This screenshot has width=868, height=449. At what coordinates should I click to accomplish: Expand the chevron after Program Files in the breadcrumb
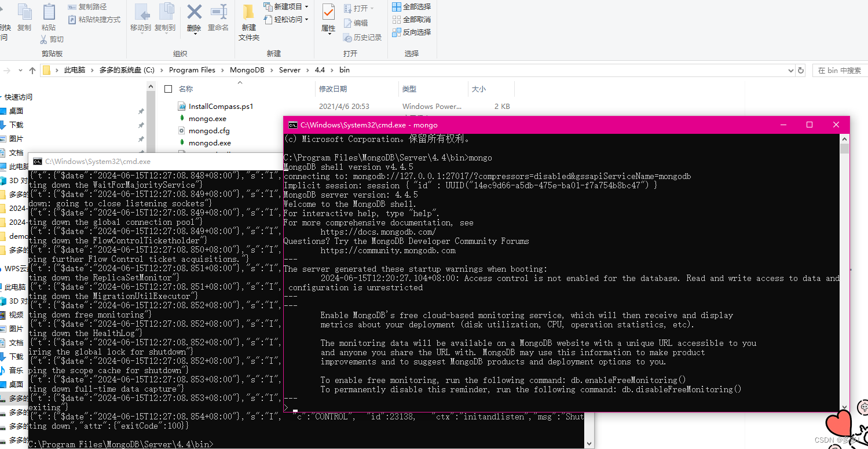tap(222, 70)
